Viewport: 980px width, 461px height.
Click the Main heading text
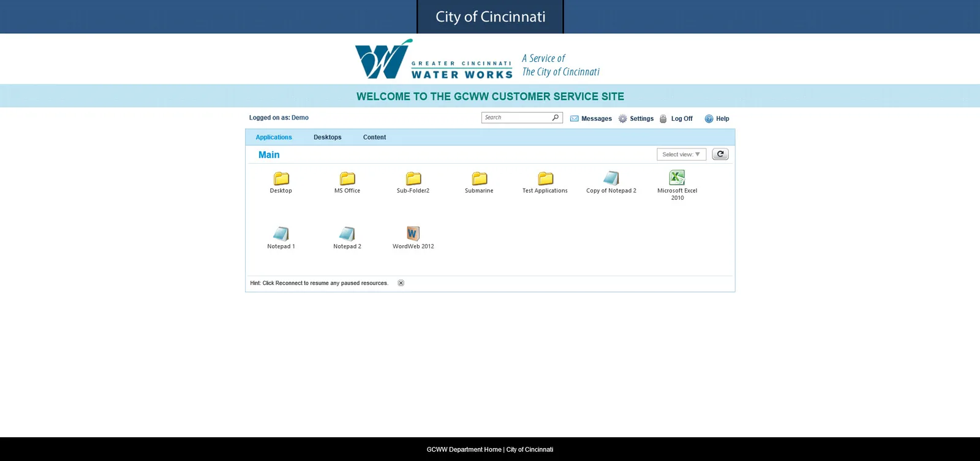click(269, 155)
